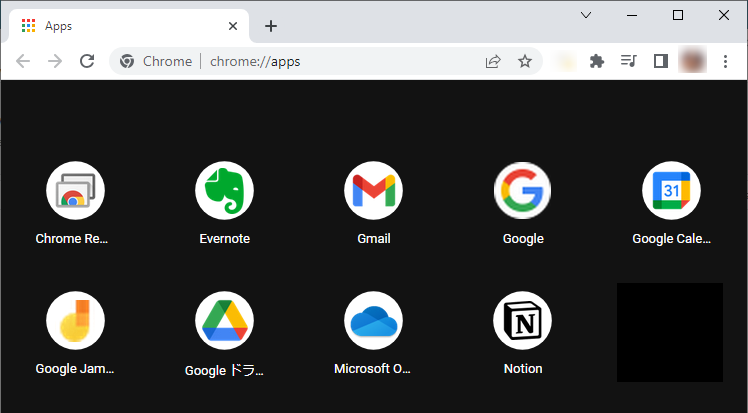Open the profile avatar menu
This screenshot has height=413, width=748.
(692, 61)
